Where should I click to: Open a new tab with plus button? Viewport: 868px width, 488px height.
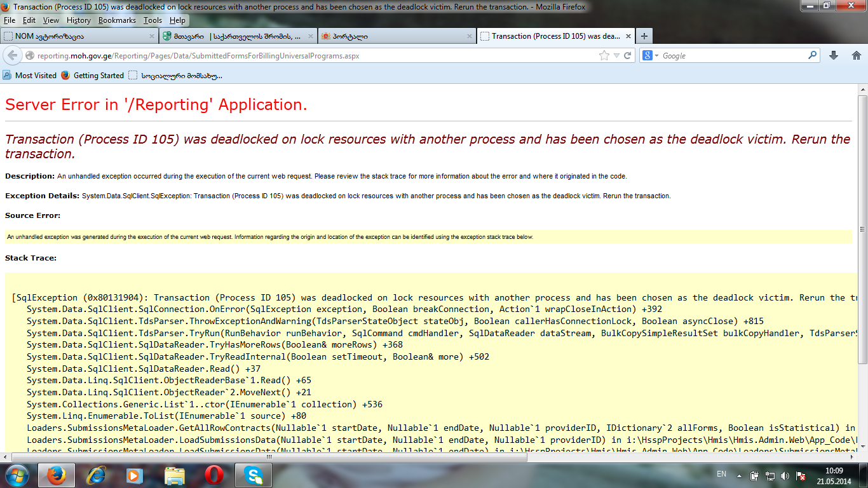(x=644, y=36)
